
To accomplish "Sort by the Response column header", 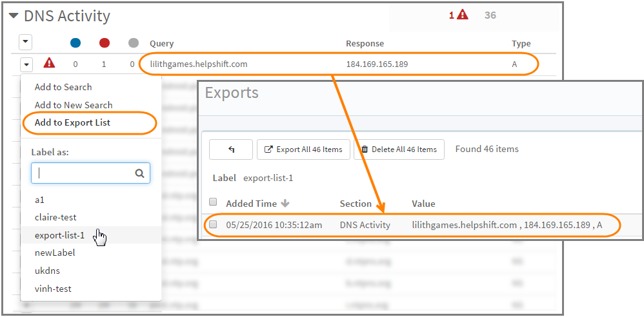I will coord(365,43).
